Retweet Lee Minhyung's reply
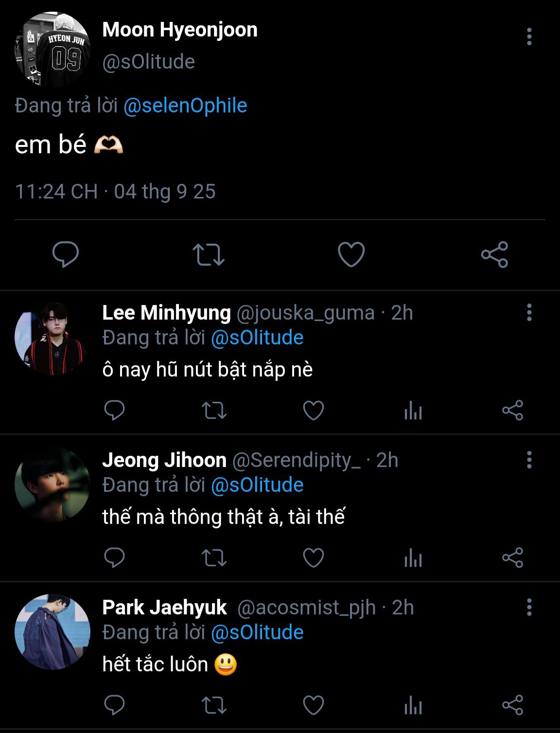This screenshot has height=733, width=560. [214, 411]
